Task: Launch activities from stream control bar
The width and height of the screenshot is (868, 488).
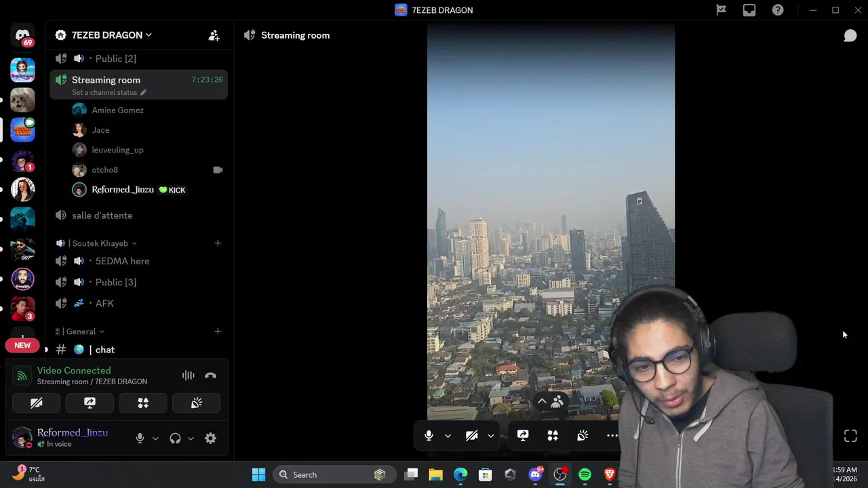Action: (x=553, y=436)
